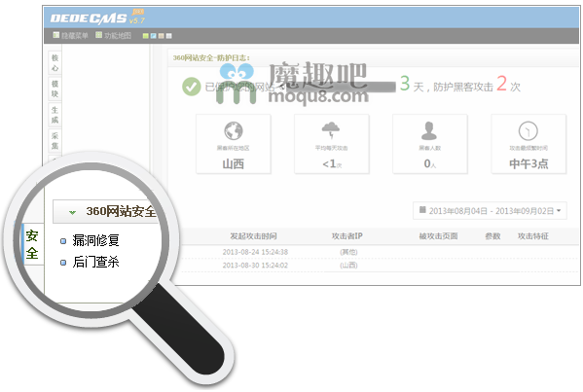Click the green 3 protected days number
Screen dimensions: 583x392
tap(405, 84)
